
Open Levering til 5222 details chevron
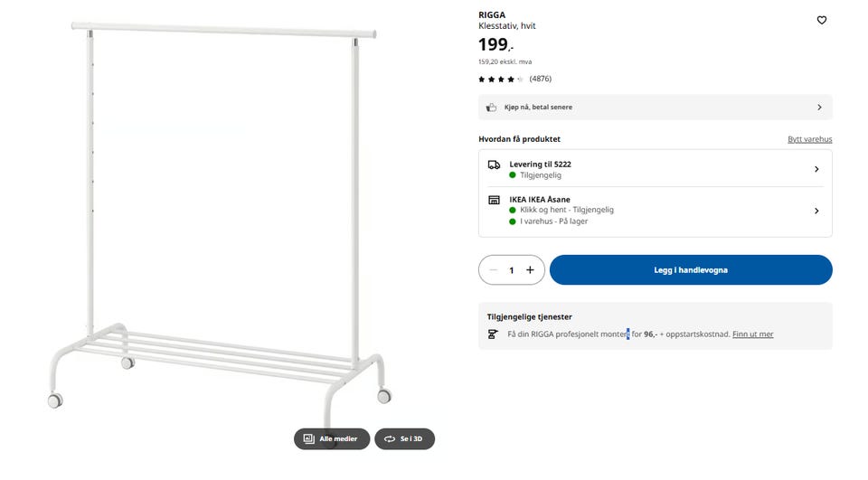click(816, 169)
